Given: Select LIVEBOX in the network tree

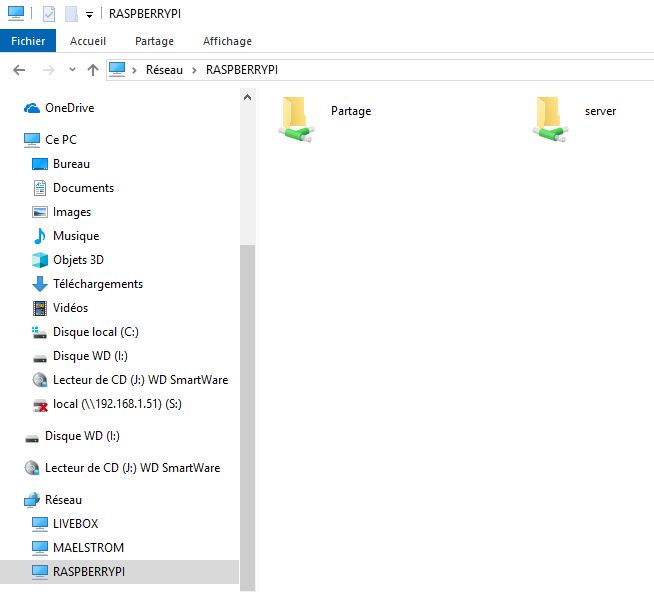Looking at the screenshot, I should pyautogui.click(x=75, y=524).
